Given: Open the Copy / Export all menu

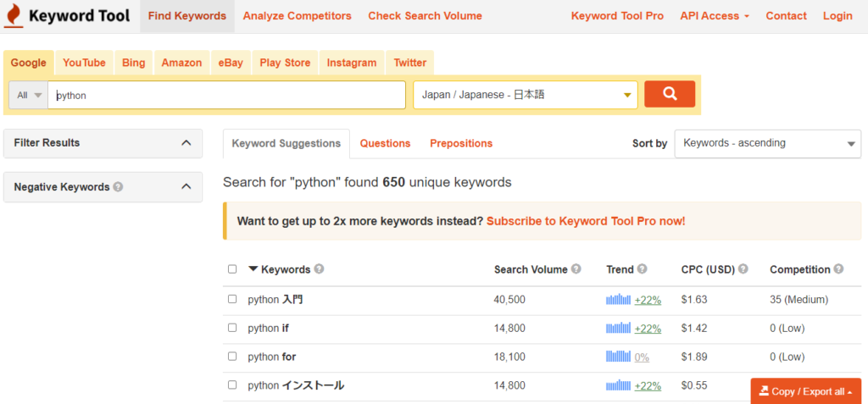Looking at the screenshot, I should [x=806, y=391].
